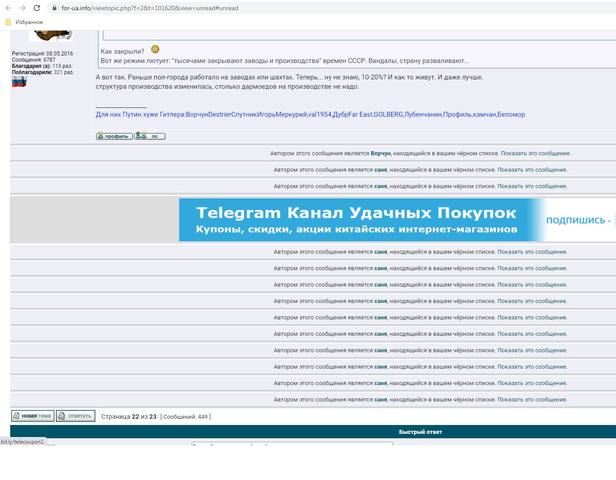Image resolution: width=616 pixels, height=480 pixels.
Task: Click 'ПОДПИШИСЬ' on the Telegram banner
Action: [x=576, y=220]
